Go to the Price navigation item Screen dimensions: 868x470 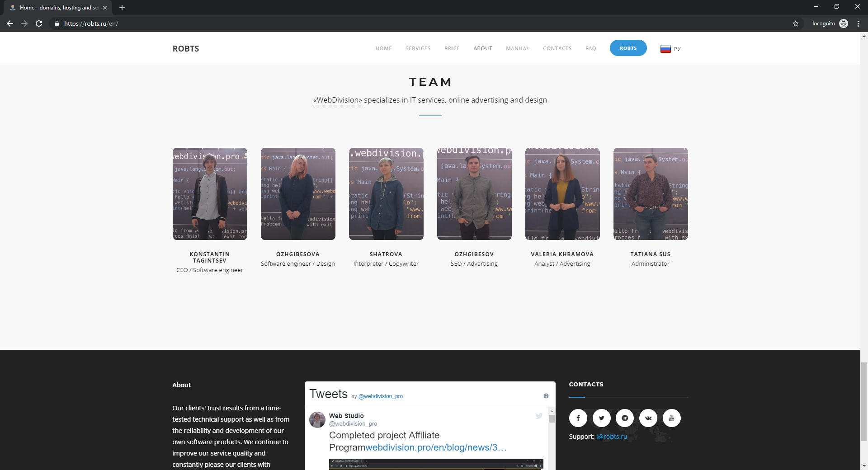coord(452,48)
